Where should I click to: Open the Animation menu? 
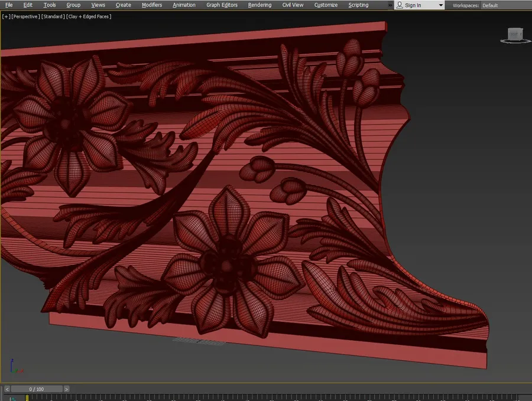coord(184,5)
